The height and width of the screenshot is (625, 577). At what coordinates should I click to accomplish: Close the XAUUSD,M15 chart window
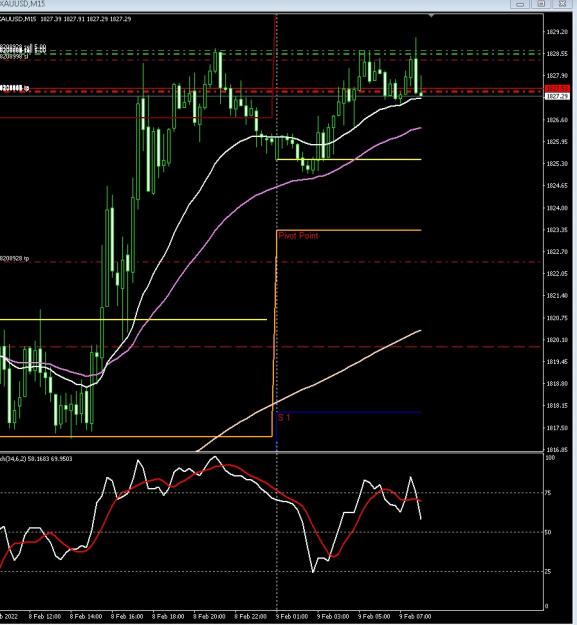[562, 4]
